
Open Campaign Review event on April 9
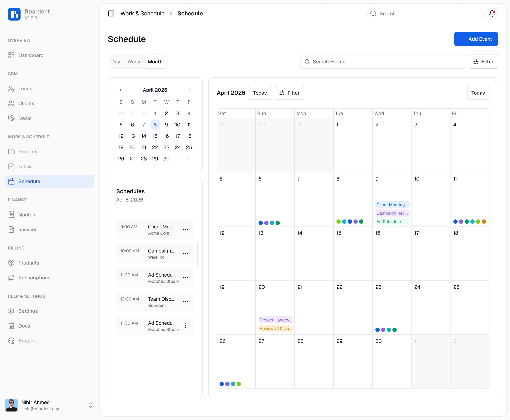click(392, 213)
